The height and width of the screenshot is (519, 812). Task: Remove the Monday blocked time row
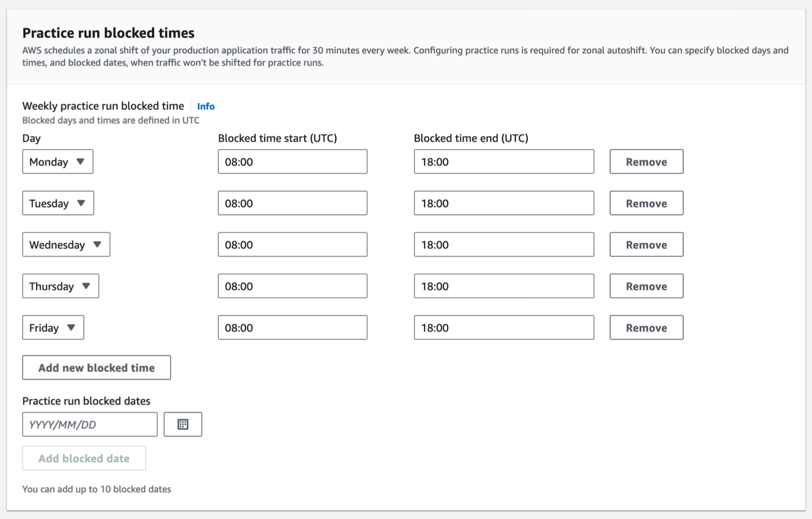point(647,161)
